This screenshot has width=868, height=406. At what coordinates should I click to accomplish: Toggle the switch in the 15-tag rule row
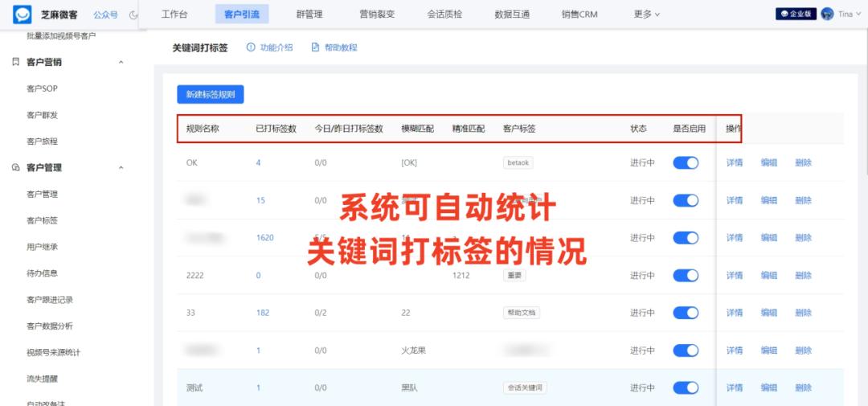(686, 200)
